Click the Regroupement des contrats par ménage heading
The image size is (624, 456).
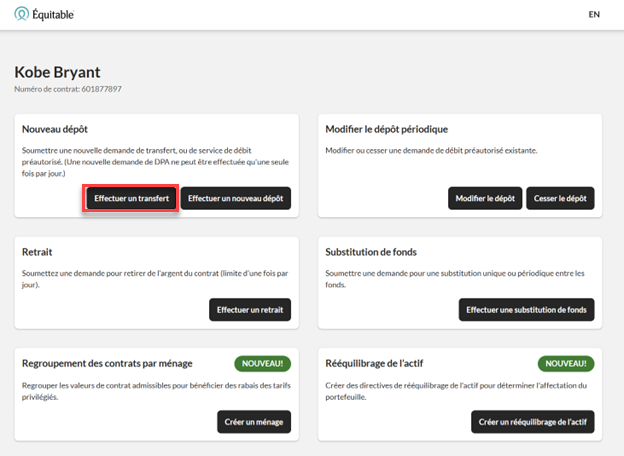tap(107, 363)
